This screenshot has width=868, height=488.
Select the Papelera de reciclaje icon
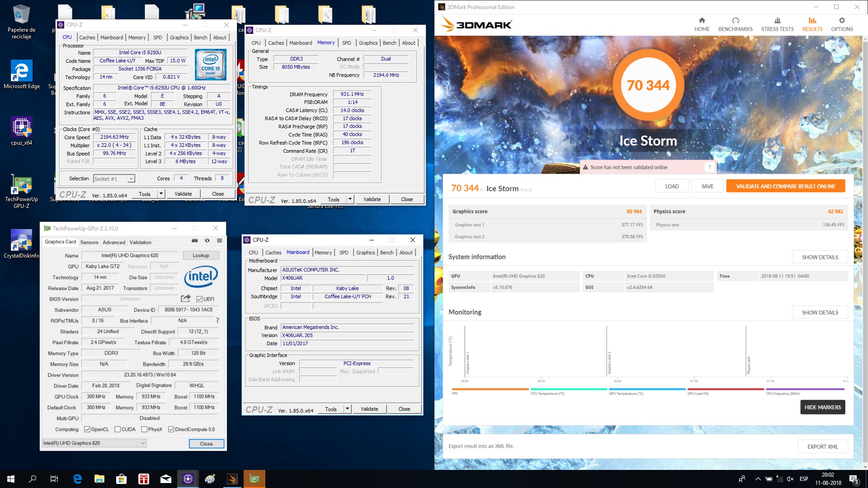(21, 22)
